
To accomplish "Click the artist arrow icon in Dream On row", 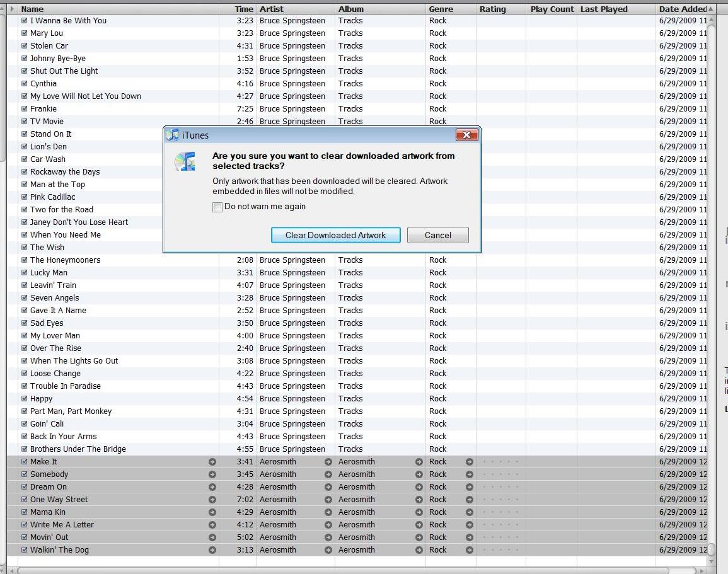I will point(328,487).
